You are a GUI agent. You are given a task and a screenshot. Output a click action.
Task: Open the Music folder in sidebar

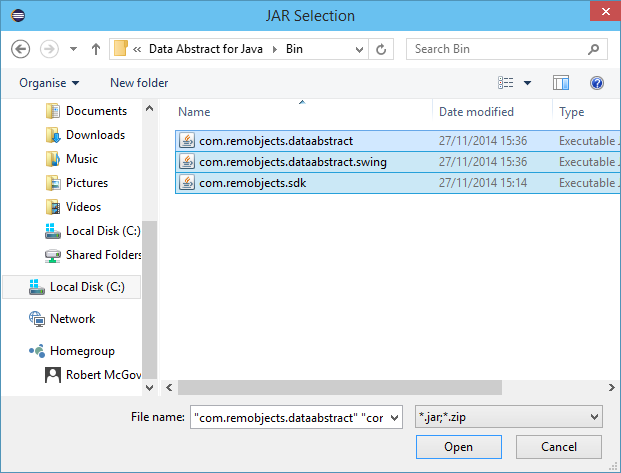click(x=82, y=159)
